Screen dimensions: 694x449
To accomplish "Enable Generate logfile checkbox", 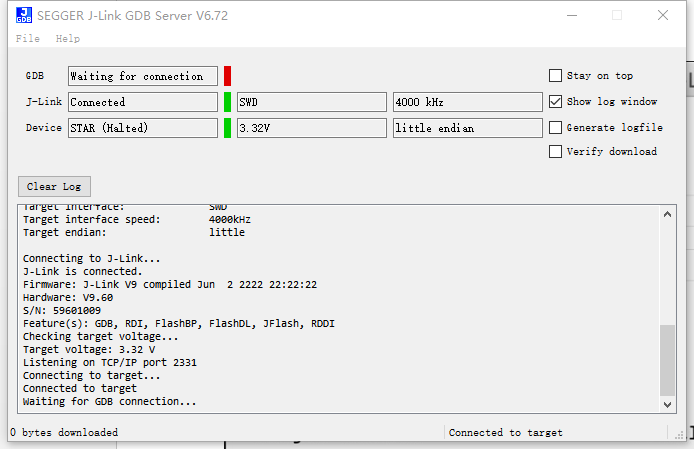I will pos(555,128).
